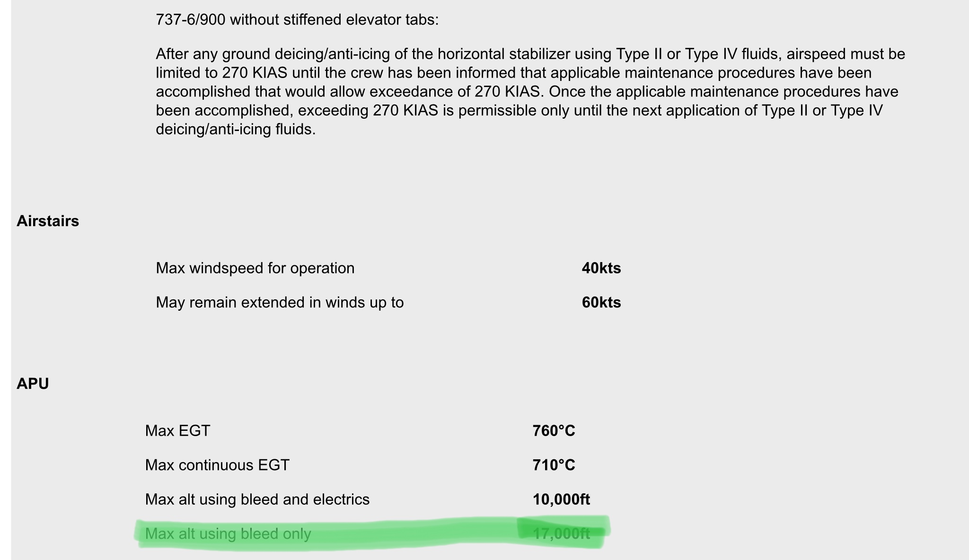Click the 60kts wind limit value
This screenshot has width=969, height=560.
click(x=601, y=302)
